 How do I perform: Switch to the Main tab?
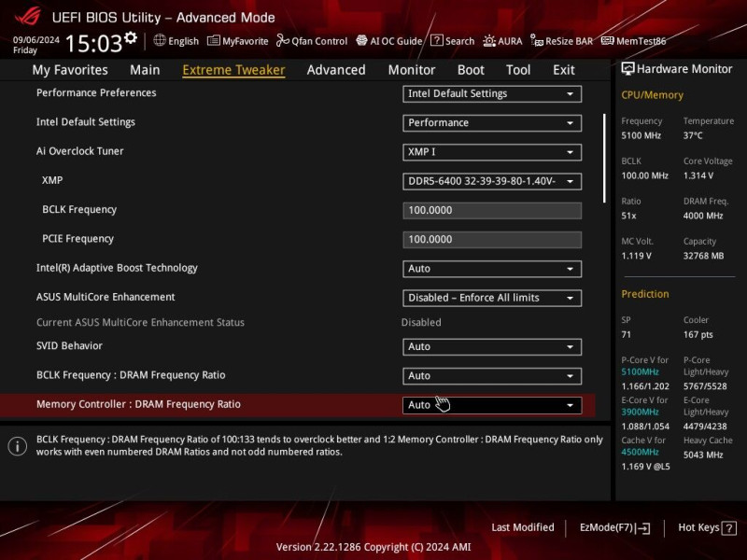click(145, 70)
